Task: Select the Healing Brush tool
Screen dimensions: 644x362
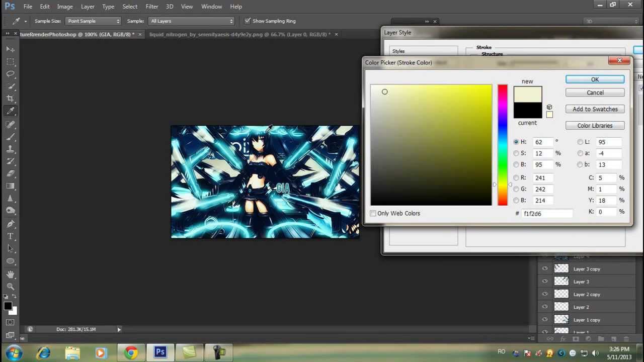Action: tap(11, 124)
